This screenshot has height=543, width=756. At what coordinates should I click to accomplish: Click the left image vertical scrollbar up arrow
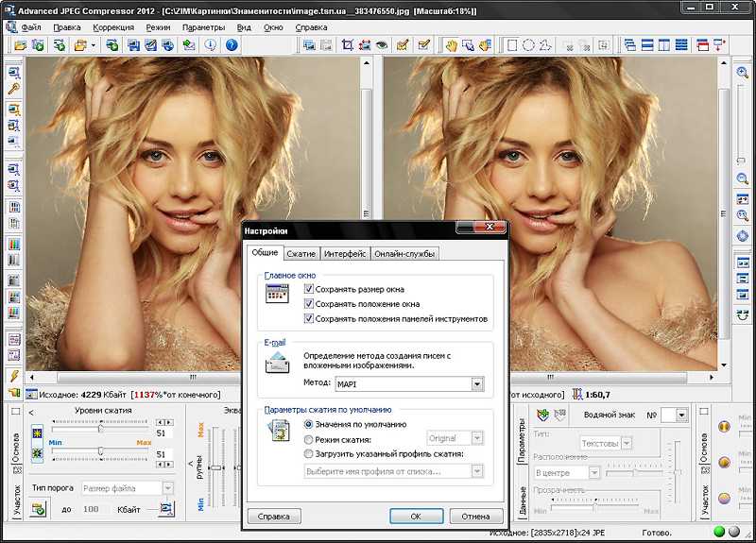click(x=367, y=63)
